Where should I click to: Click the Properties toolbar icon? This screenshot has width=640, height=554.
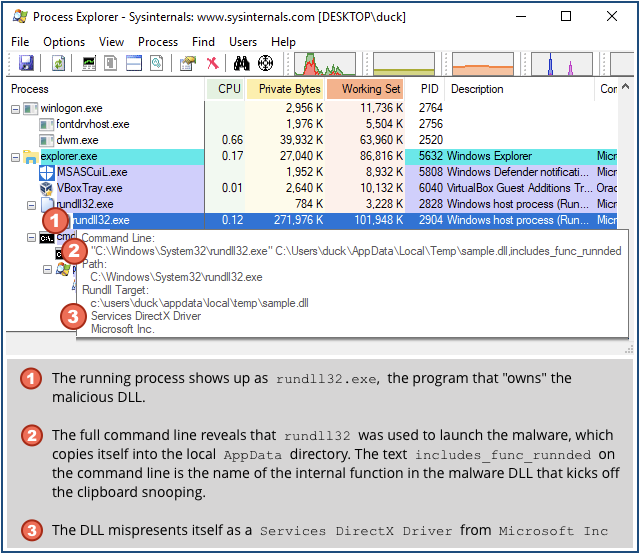(188, 63)
